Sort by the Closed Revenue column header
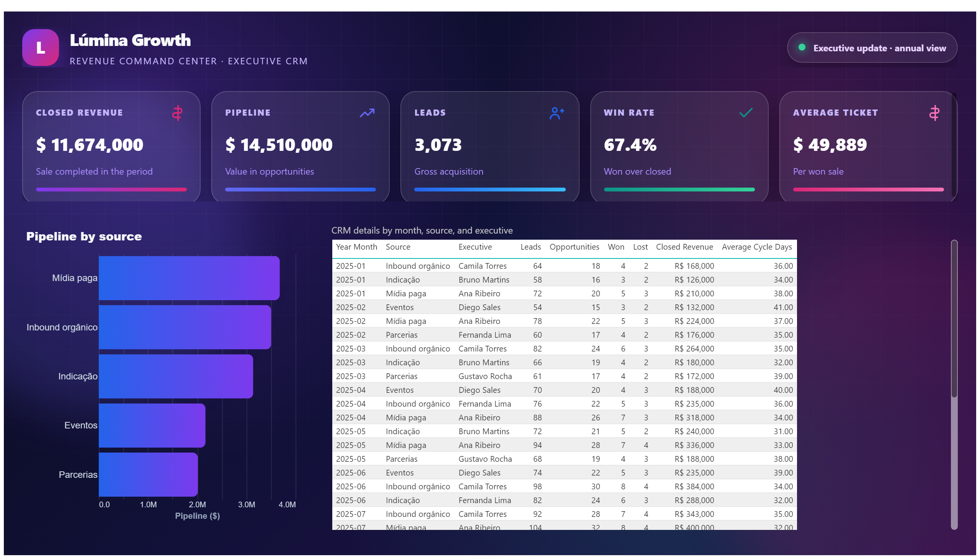980x559 pixels. 684,247
